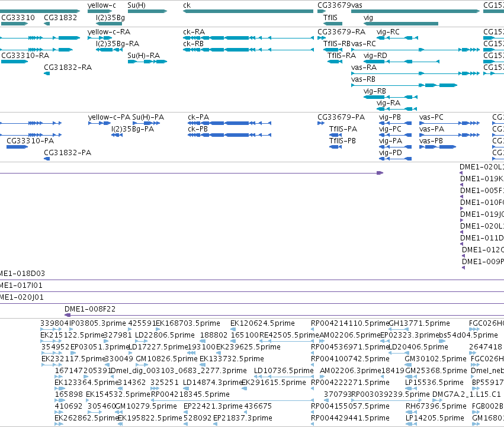The width and height of the screenshot is (504, 427).
Task: Click the yellow-c-PA protein label
Action: [x=109, y=117]
